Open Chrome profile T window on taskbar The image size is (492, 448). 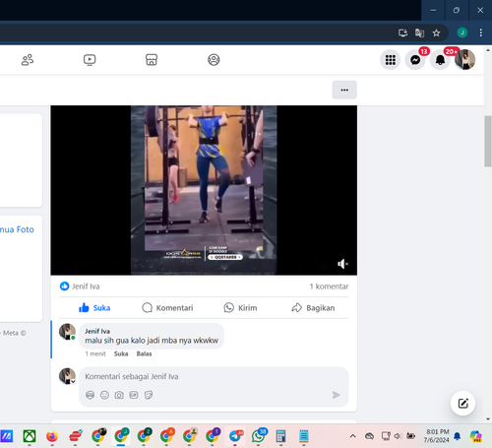click(213, 436)
